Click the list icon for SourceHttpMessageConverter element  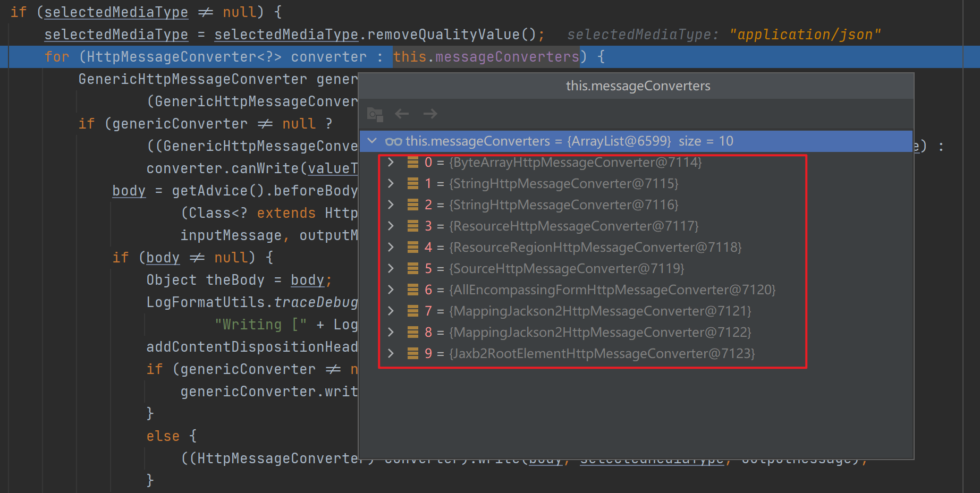[413, 269]
